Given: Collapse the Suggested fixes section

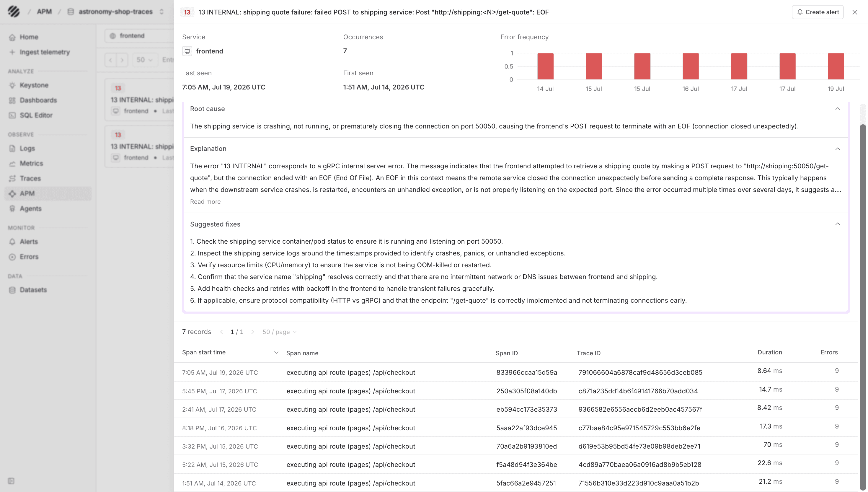Looking at the screenshot, I should point(838,224).
